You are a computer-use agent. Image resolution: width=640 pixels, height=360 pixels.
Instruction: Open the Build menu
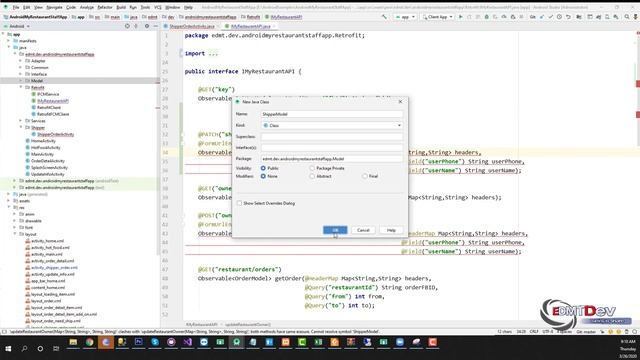pos(121,7)
